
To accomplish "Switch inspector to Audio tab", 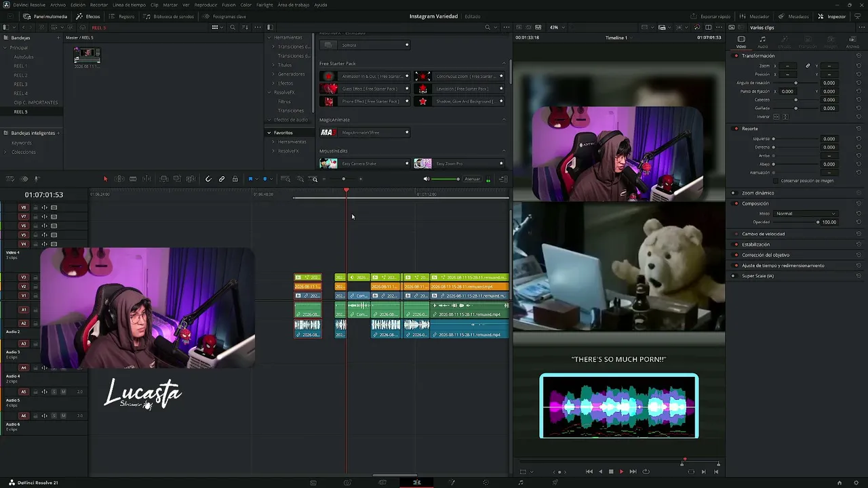I will click(x=763, y=41).
